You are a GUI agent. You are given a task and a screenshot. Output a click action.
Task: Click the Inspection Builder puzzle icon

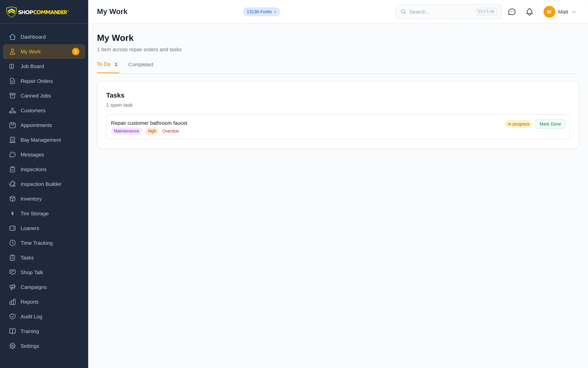[12, 184]
